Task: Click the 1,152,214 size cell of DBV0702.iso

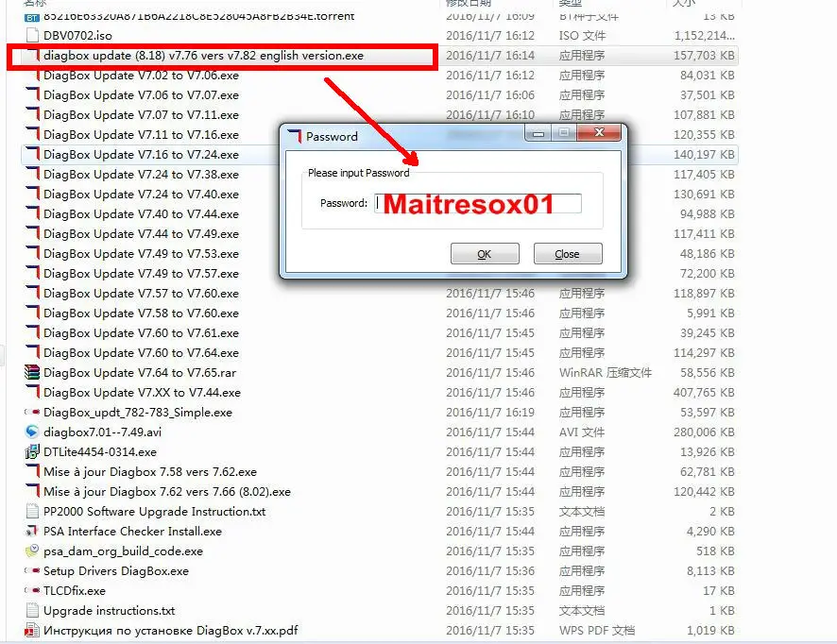Action: 704,36
